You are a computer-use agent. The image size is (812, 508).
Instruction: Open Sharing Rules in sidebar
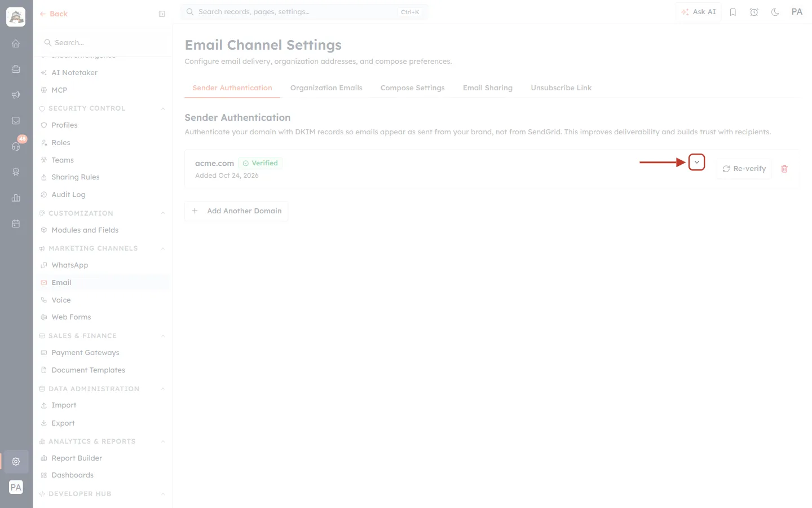pyautogui.click(x=75, y=177)
